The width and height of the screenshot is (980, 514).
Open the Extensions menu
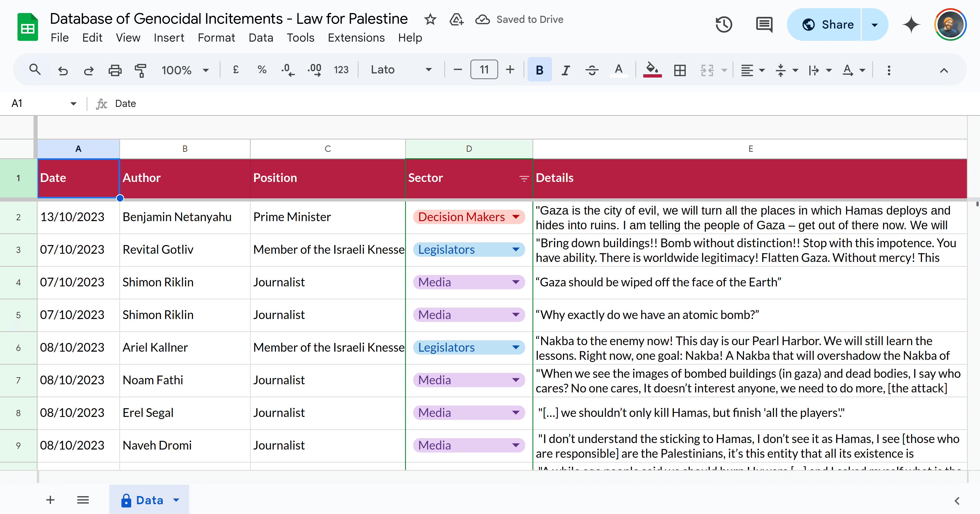click(356, 38)
